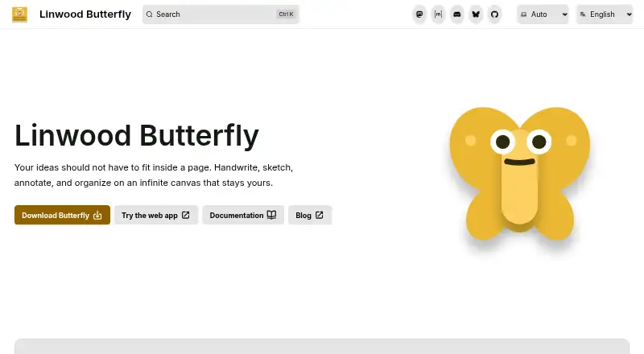Click the large Linwood Butterfly heading
The height and width of the screenshot is (354, 644).
pos(137,135)
